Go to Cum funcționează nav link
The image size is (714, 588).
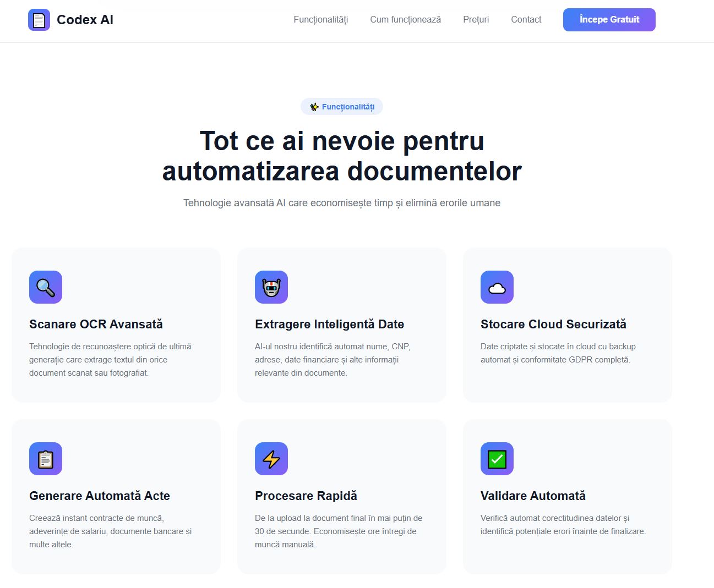406,20
